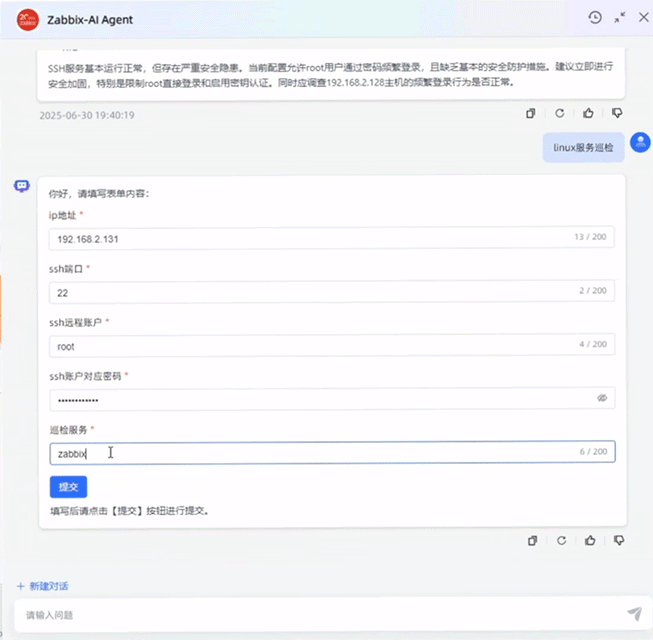Submit the form with 提交 button

coord(68,487)
